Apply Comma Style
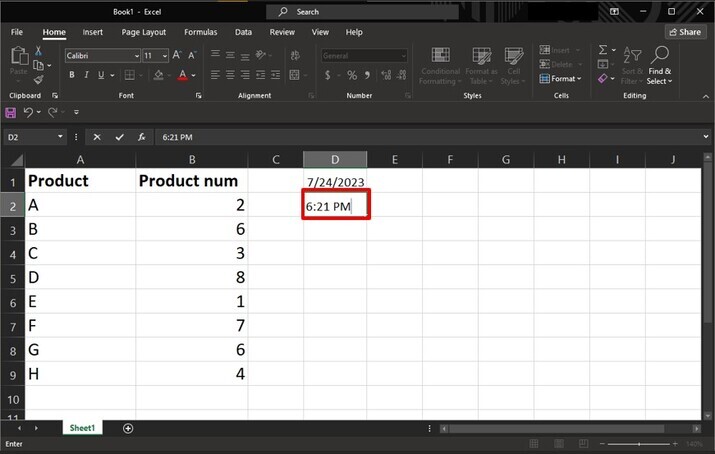Screen dimensions: 715x454 (x=368, y=75)
